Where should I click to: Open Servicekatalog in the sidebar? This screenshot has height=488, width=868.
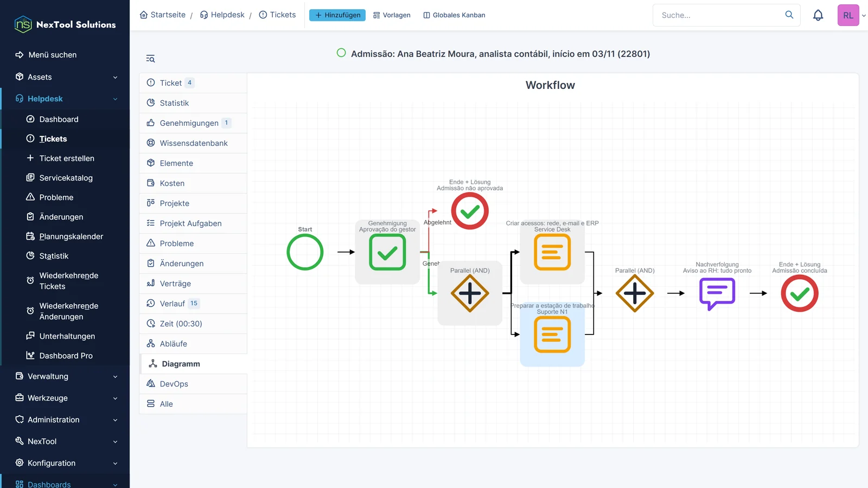pos(65,178)
